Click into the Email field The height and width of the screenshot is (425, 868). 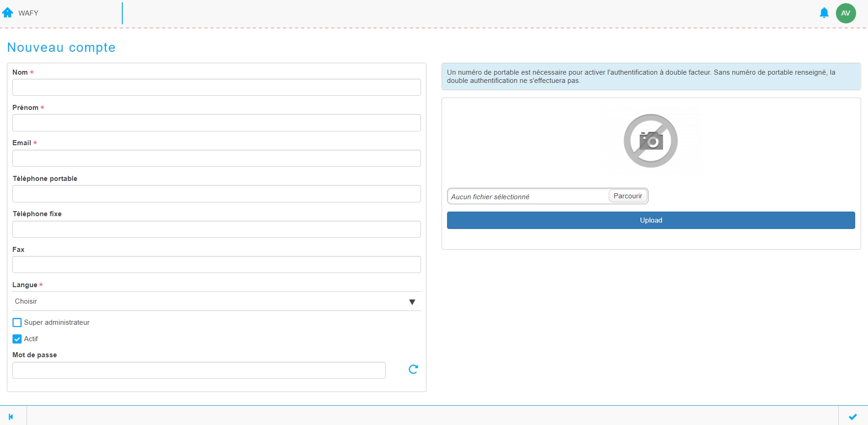click(x=216, y=158)
